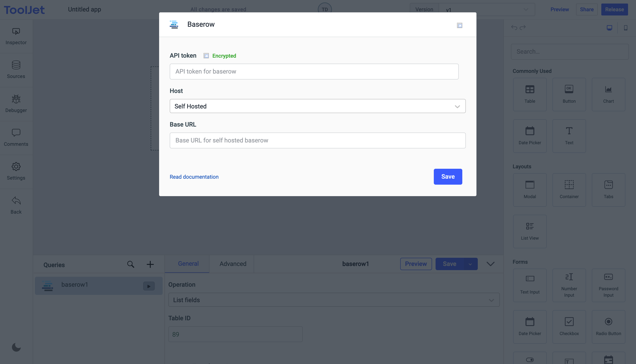Open the Operation dropdown showing List fields
The width and height of the screenshot is (636, 364).
[334, 300]
